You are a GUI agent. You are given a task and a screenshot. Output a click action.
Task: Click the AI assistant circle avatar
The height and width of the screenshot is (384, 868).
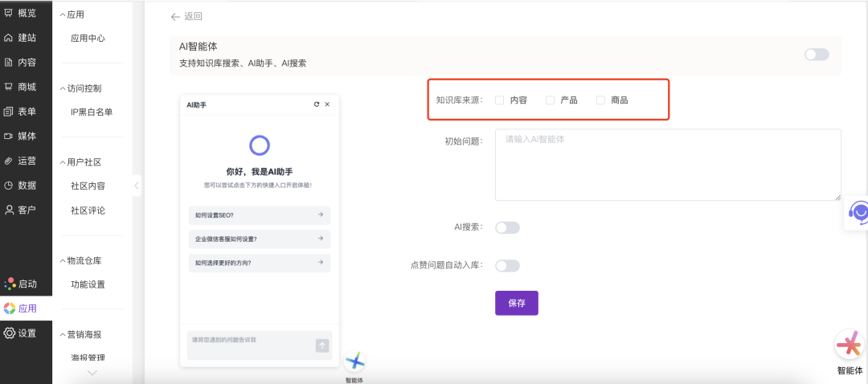tap(260, 145)
